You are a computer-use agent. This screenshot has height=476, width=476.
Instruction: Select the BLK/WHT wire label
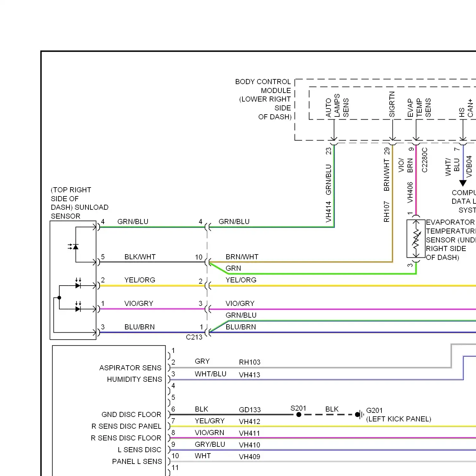tap(140, 257)
